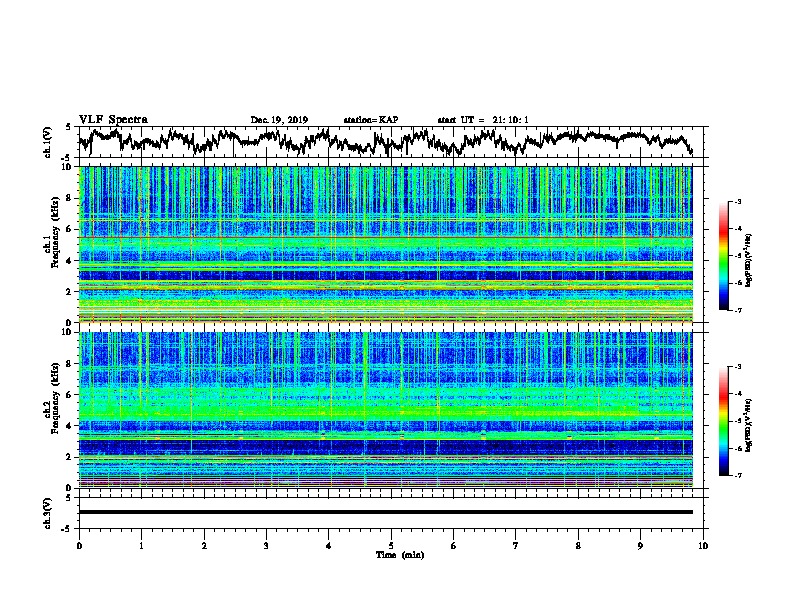Click the date "Dec. 19, 2019"
792x612 pixels.
coord(279,120)
